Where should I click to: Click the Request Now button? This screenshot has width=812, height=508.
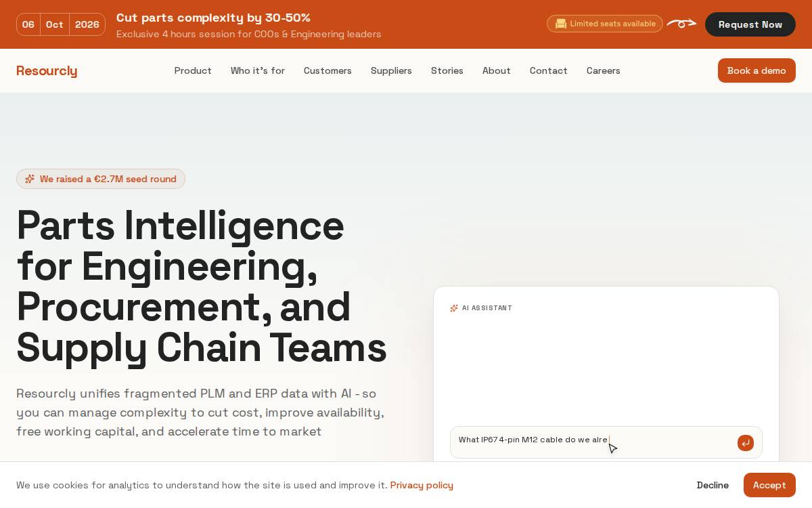[x=750, y=24]
